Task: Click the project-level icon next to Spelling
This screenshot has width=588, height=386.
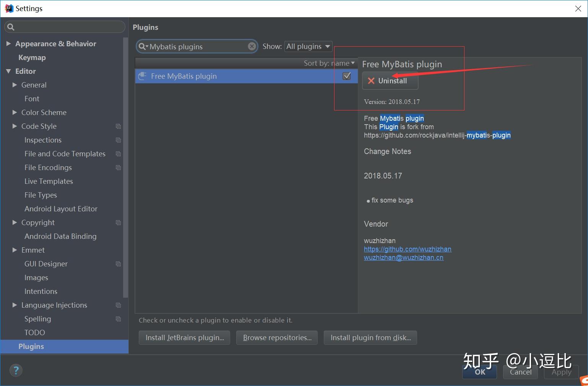Action: coord(119,319)
